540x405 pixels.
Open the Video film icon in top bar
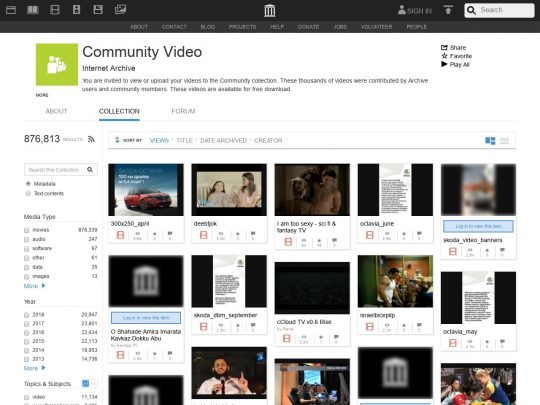(55, 10)
